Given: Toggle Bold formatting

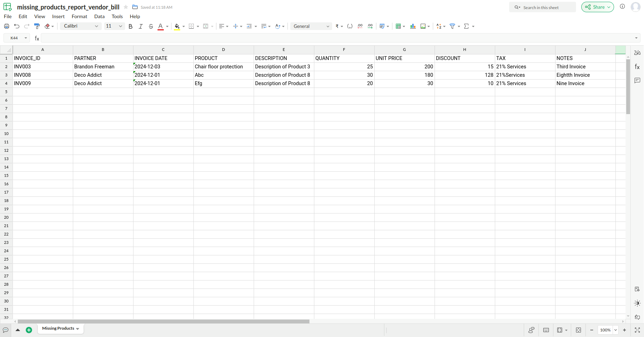Looking at the screenshot, I should click(131, 26).
